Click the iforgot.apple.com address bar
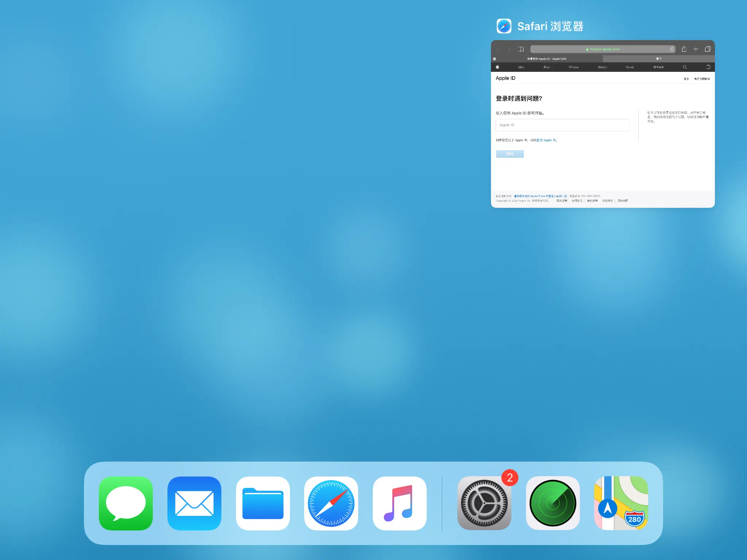The image size is (747, 560). 603,49
